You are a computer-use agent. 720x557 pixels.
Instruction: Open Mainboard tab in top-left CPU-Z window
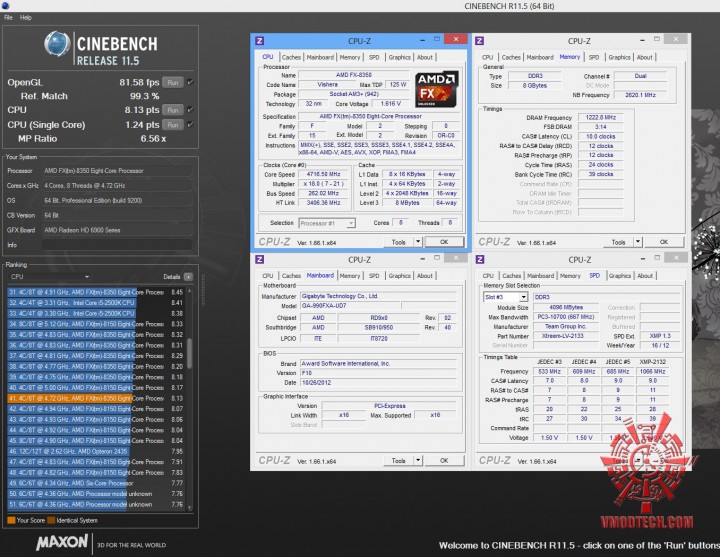[320, 57]
